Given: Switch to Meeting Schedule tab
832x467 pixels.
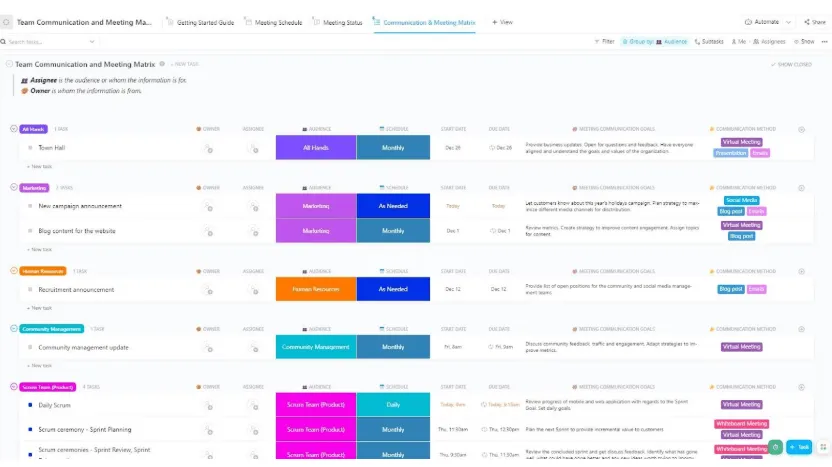Looking at the screenshot, I should point(273,22).
